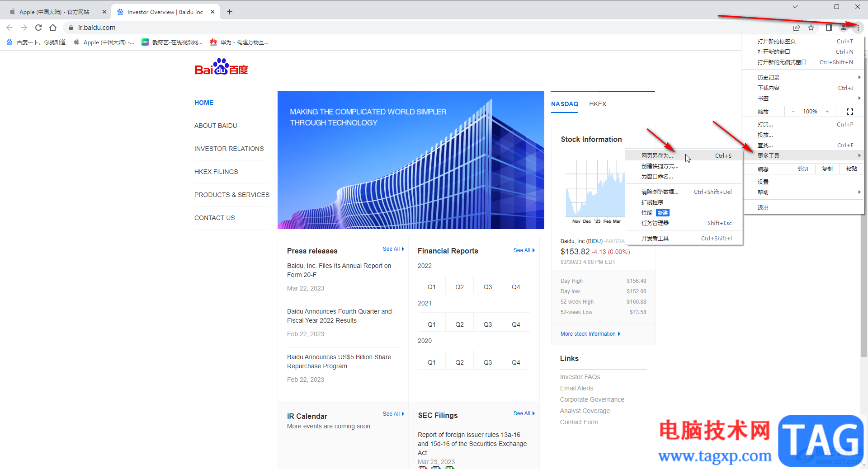Image resolution: width=868 pixels, height=469 pixels.
Task: Open 开发者工具 from the submenu
Action: coord(684,238)
